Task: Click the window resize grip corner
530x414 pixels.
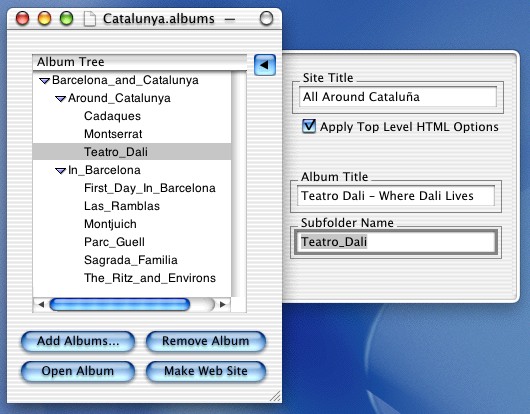Action: 275,396
